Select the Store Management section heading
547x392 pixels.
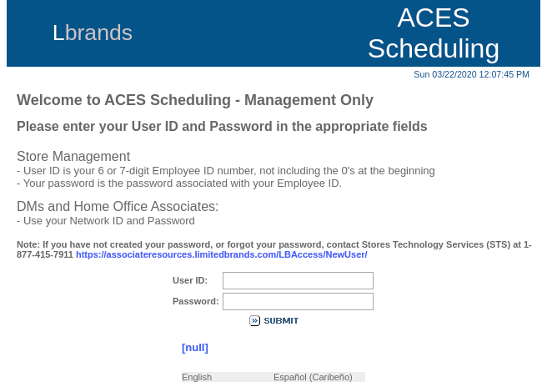(x=73, y=157)
